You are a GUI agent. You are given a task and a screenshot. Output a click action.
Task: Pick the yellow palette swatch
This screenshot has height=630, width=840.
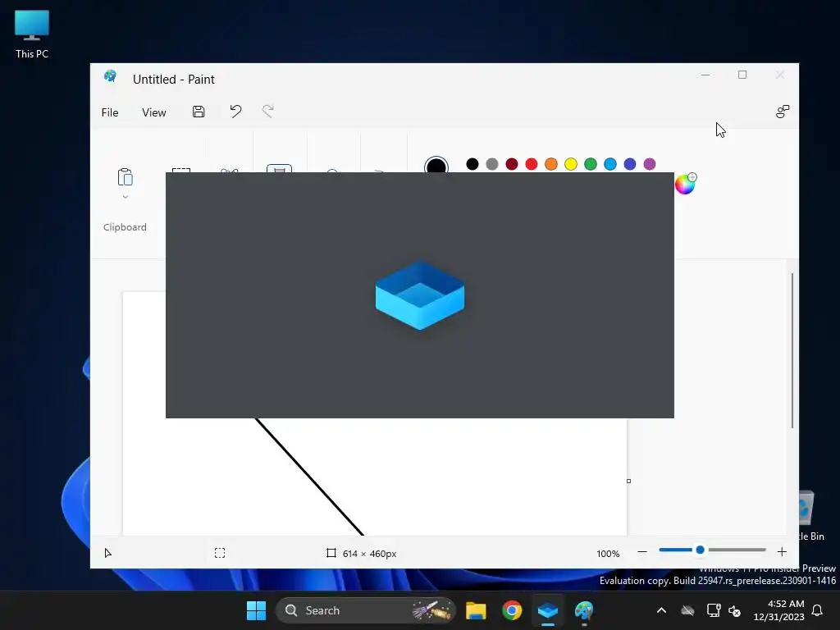tap(571, 164)
